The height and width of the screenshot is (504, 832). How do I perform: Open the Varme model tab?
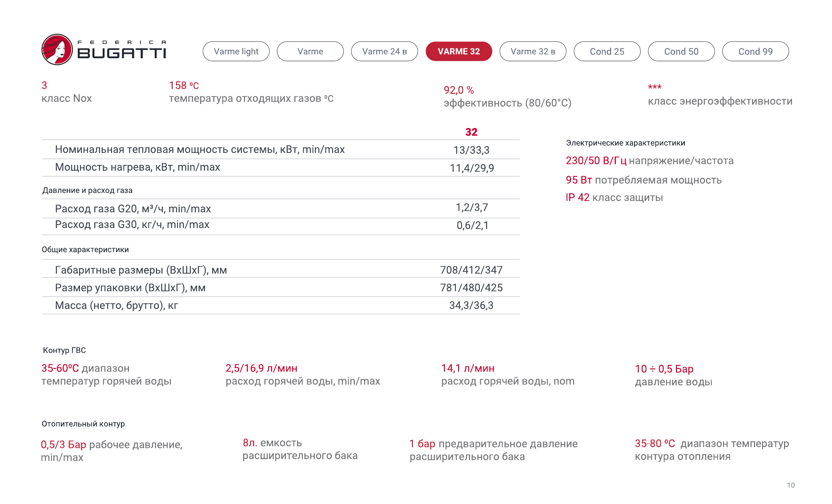point(310,52)
